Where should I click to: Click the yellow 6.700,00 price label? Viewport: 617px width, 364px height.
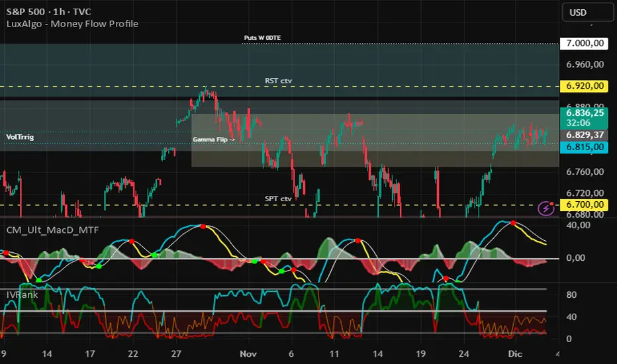[584, 205]
